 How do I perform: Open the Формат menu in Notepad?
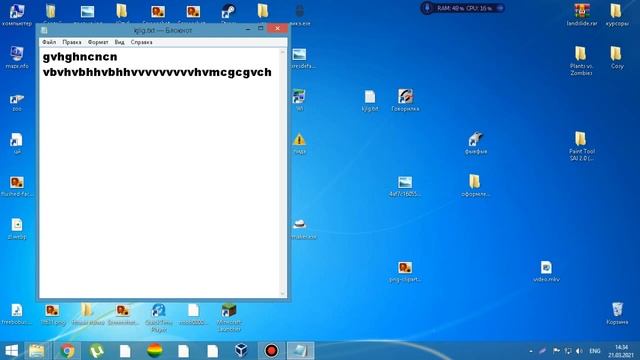click(98, 42)
